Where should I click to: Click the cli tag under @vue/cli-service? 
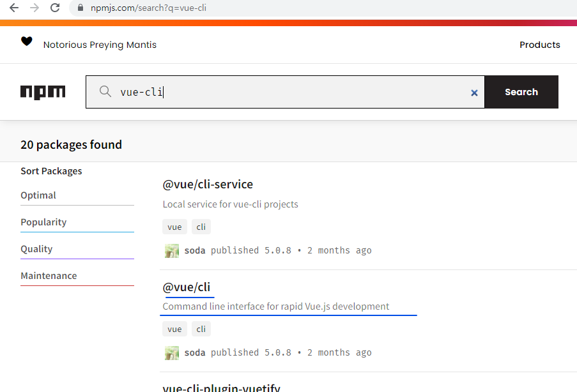coord(201,227)
